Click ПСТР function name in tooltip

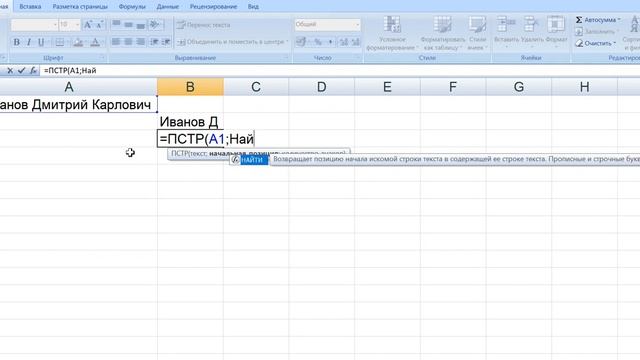(x=179, y=153)
